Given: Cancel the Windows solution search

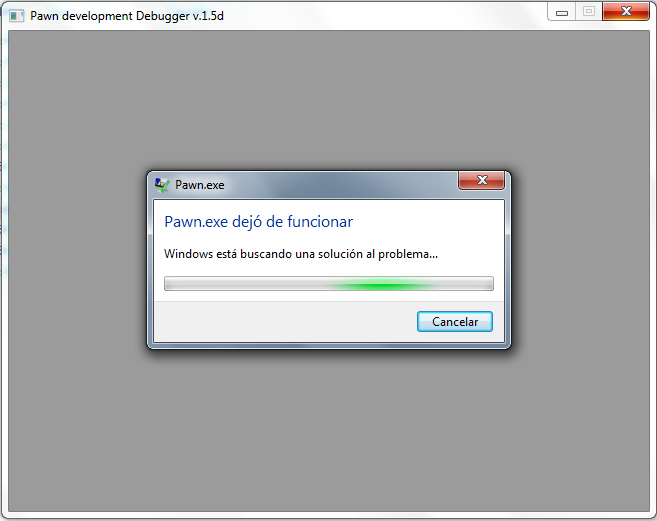Looking at the screenshot, I should coord(455,321).
